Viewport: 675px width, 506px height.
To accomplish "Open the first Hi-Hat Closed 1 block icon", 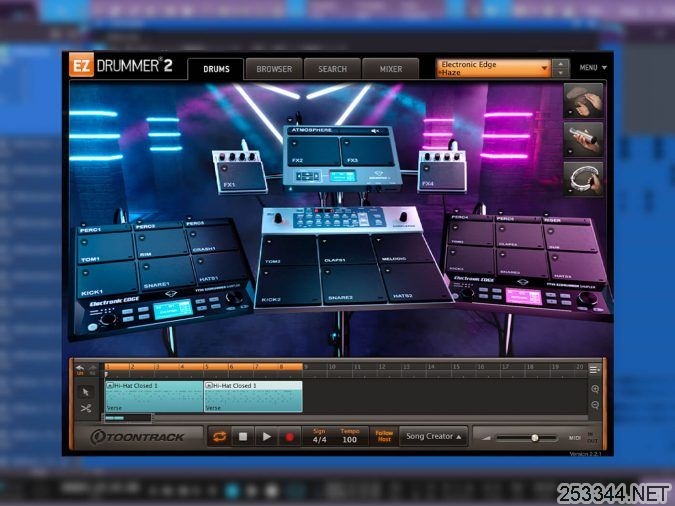I will (x=110, y=386).
